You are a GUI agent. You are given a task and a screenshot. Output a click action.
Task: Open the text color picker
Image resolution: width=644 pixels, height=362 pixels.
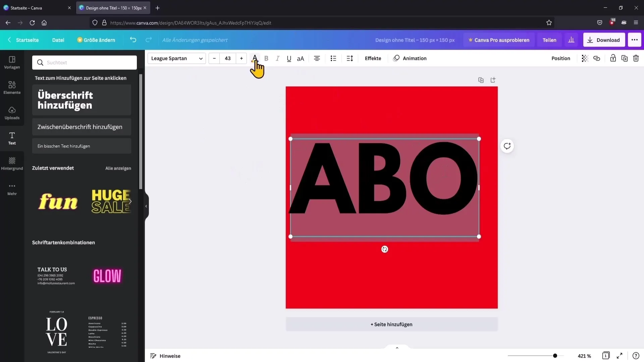pos(255,58)
